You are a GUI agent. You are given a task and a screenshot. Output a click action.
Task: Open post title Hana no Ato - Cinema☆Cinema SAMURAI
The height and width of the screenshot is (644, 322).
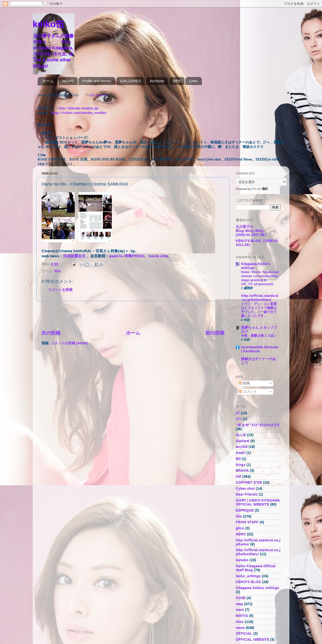[x=85, y=184]
